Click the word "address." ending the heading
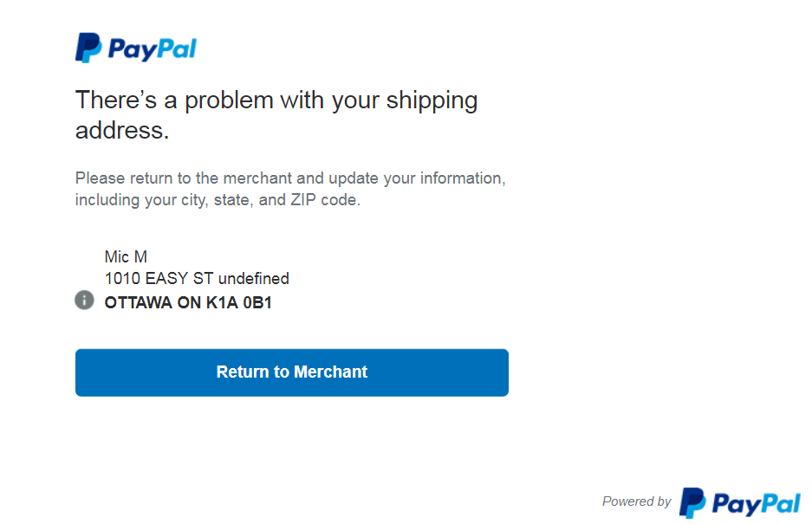 (x=121, y=130)
